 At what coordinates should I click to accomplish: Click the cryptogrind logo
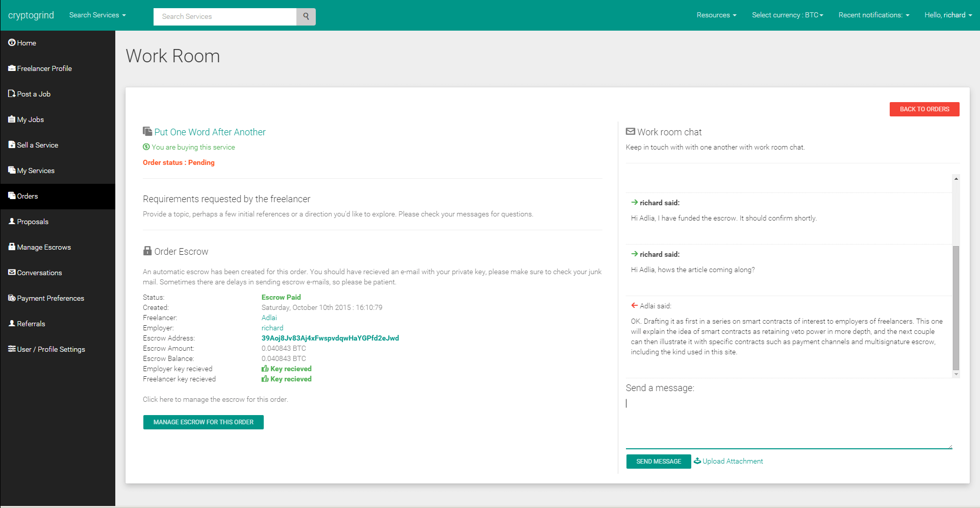31,15
